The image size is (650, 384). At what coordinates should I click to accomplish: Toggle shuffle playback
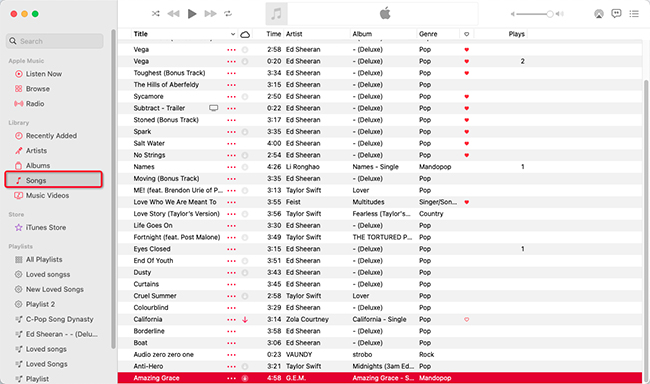coord(155,14)
